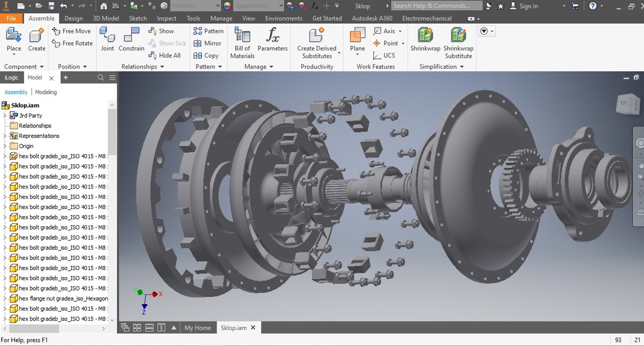The height and width of the screenshot is (346, 644).
Task: Switch browser to Modeling view
Action: point(46,92)
